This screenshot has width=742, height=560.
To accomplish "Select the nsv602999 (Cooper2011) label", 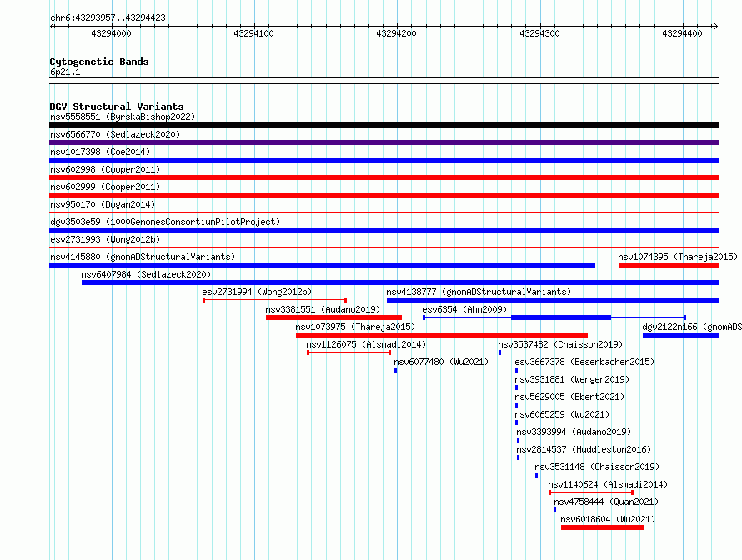I will (105, 187).
